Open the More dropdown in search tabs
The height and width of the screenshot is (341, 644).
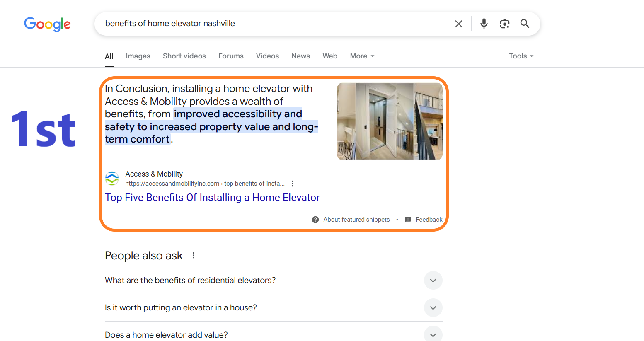coord(362,56)
